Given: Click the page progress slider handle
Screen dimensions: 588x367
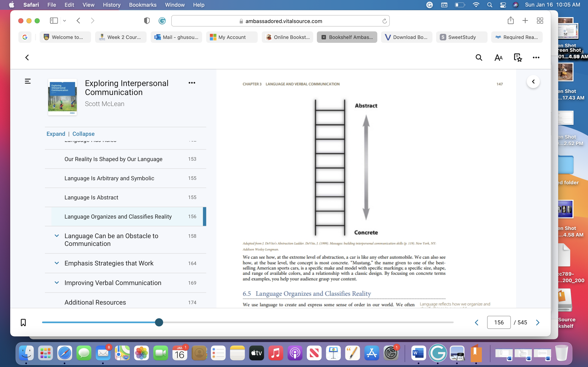Looking at the screenshot, I should coord(159,322).
